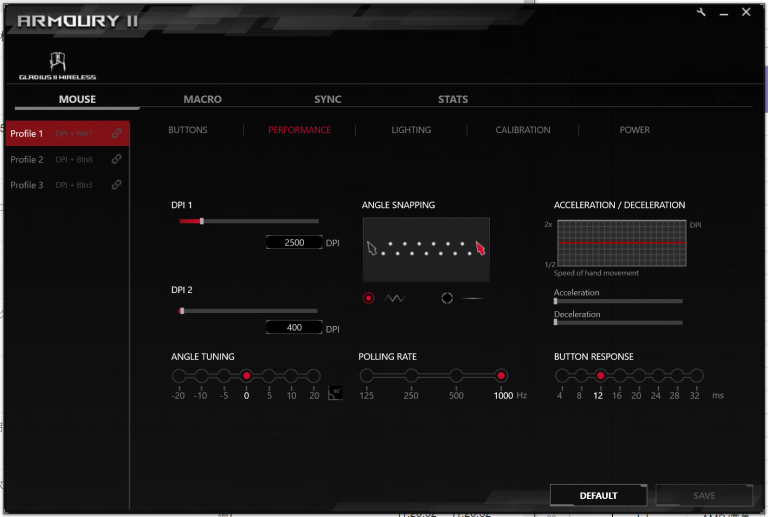Set button response to 8 ms
This screenshot has width=768, height=517.
(581, 376)
